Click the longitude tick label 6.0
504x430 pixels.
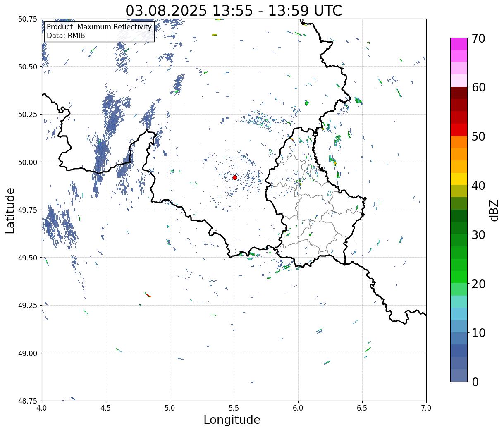(x=298, y=408)
